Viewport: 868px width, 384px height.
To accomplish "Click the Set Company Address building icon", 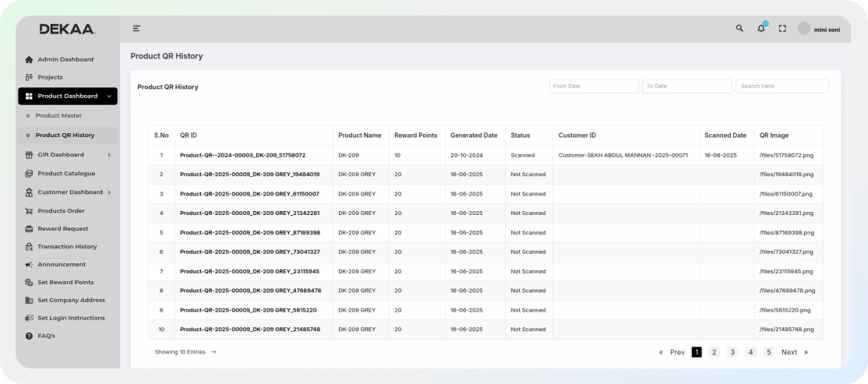I will (30, 301).
